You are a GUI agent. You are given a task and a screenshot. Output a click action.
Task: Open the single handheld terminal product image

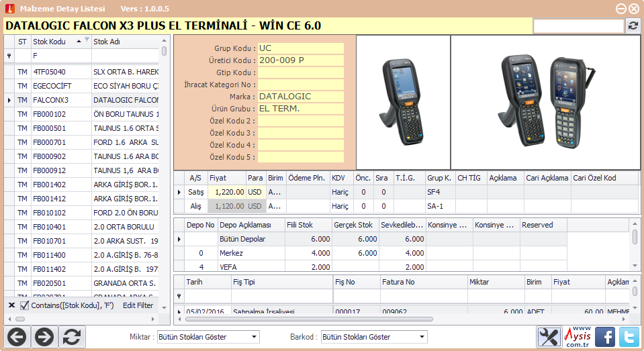[403, 102]
